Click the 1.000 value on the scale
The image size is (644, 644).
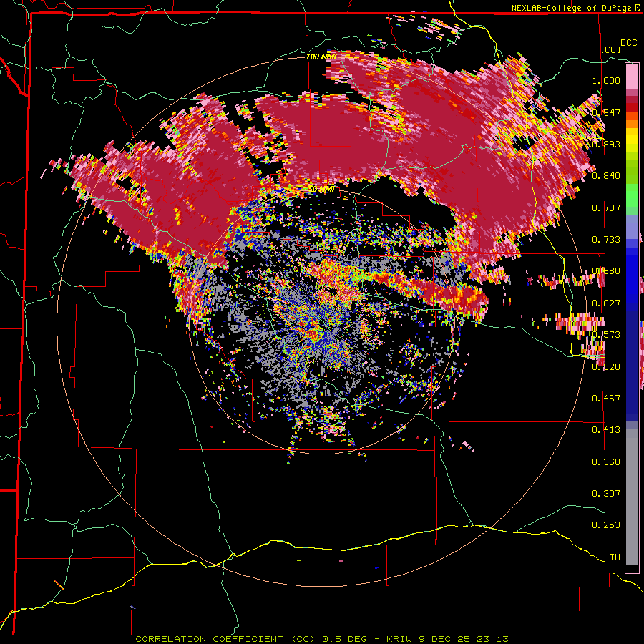[x=606, y=80]
